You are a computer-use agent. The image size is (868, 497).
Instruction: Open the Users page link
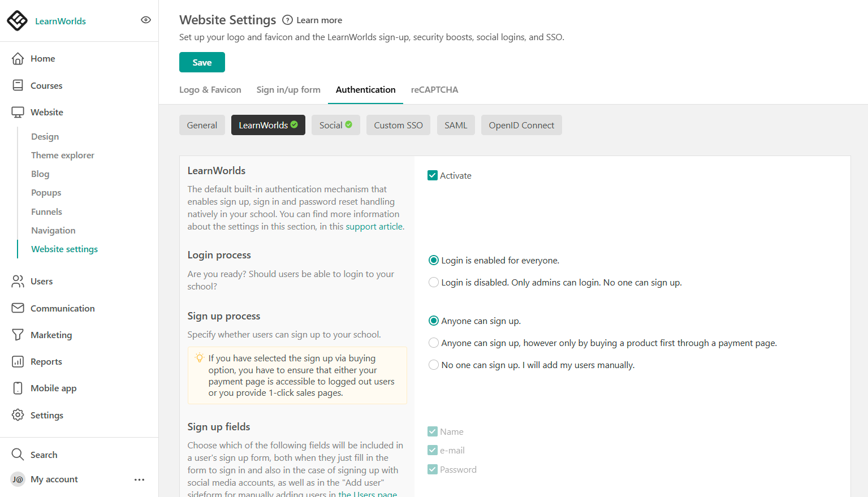pyautogui.click(x=368, y=494)
